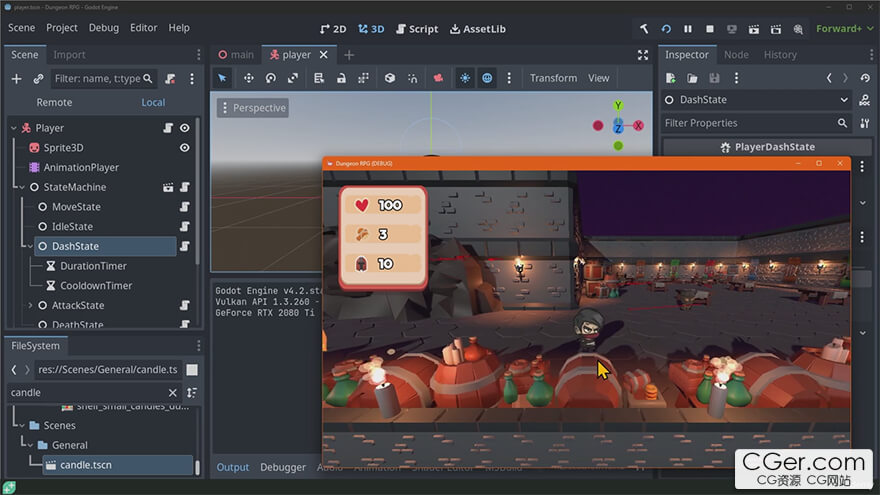The image size is (880, 495).
Task: Open Inspector three-dot extra options
Action: (736, 78)
